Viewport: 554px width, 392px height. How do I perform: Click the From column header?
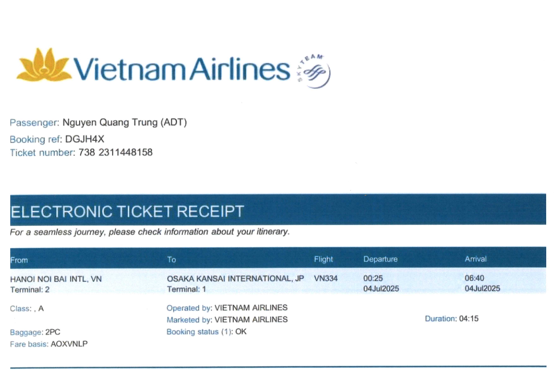[19, 260]
